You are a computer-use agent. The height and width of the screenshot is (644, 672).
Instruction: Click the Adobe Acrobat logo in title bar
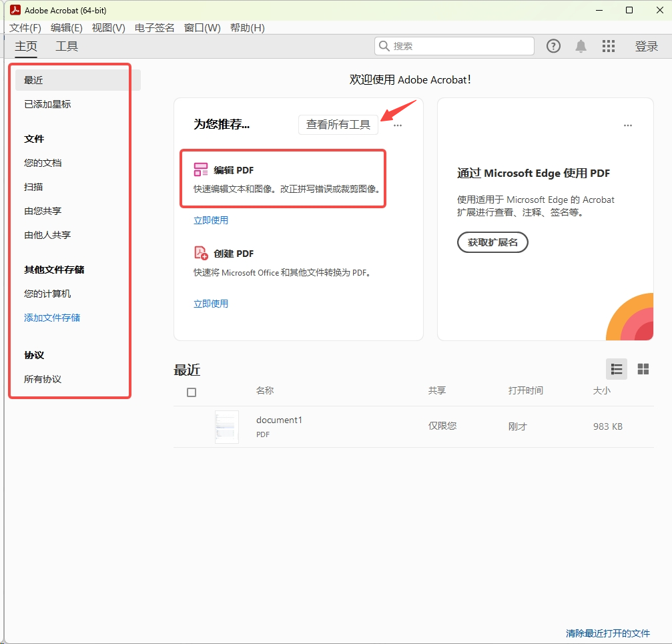[15, 10]
